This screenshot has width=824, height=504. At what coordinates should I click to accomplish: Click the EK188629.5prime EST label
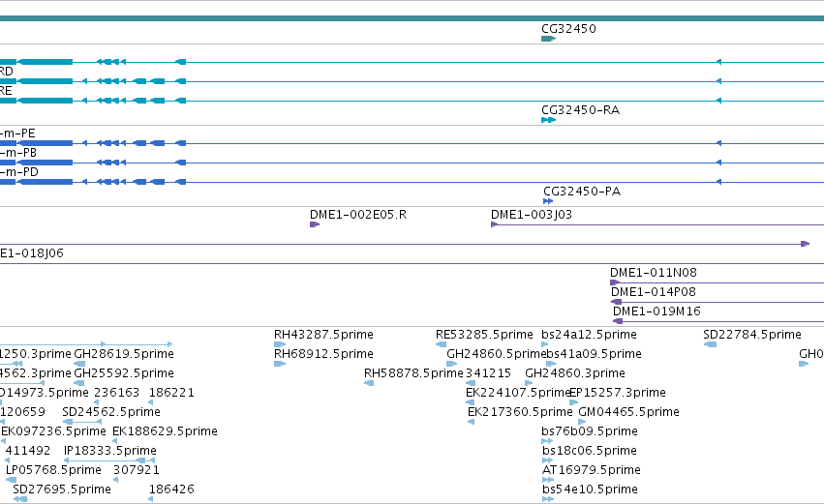pyautogui.click(x=165, y=432)
